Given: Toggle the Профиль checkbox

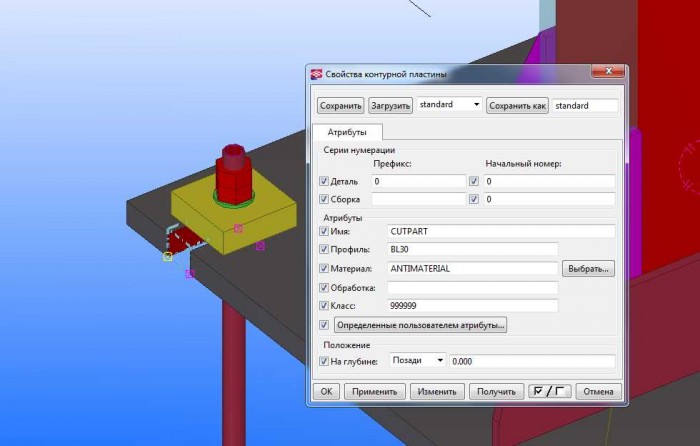Looking at the screenshot, I should [324, 249].
